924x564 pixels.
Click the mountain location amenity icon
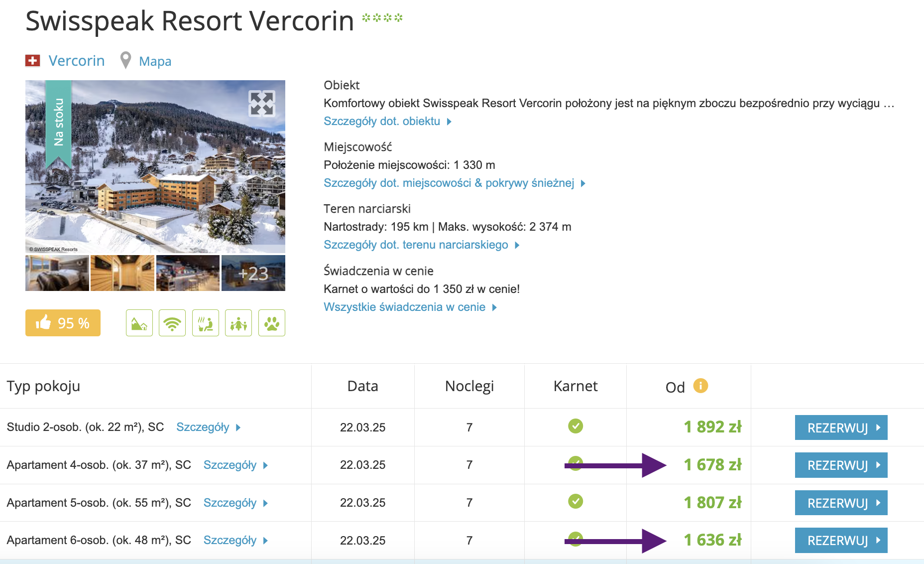tap(139, 323)
